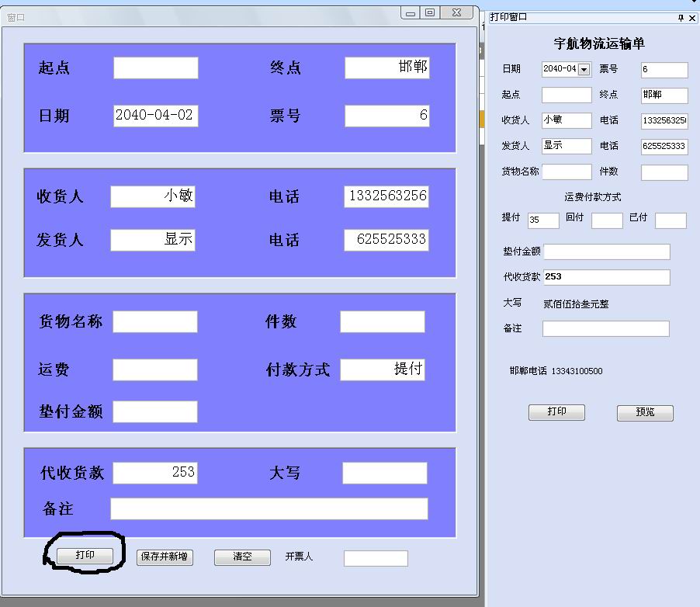Image resolution: width=700 pixels, height=607 pixels.
Task: Select the phone number 13343100500
Action: [577, 371]
